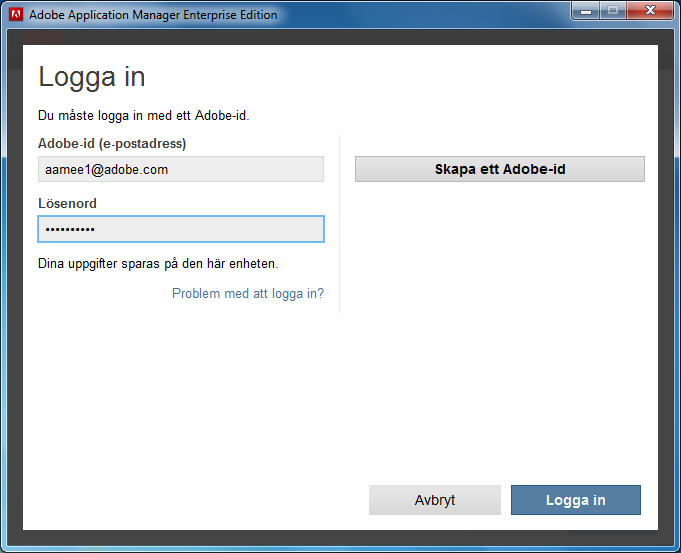Click the Logga in heading text
The image size is (681, 553).
coord(92,78)
